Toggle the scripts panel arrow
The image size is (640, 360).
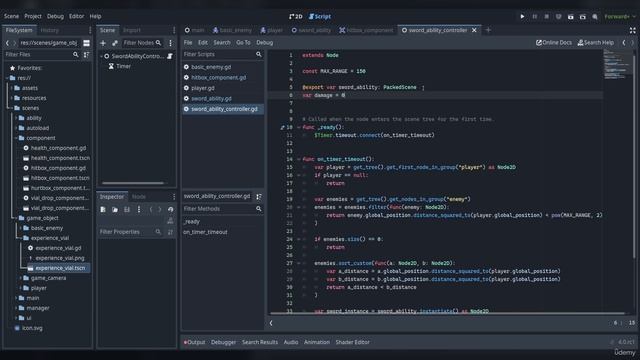[x=271, y=323]
